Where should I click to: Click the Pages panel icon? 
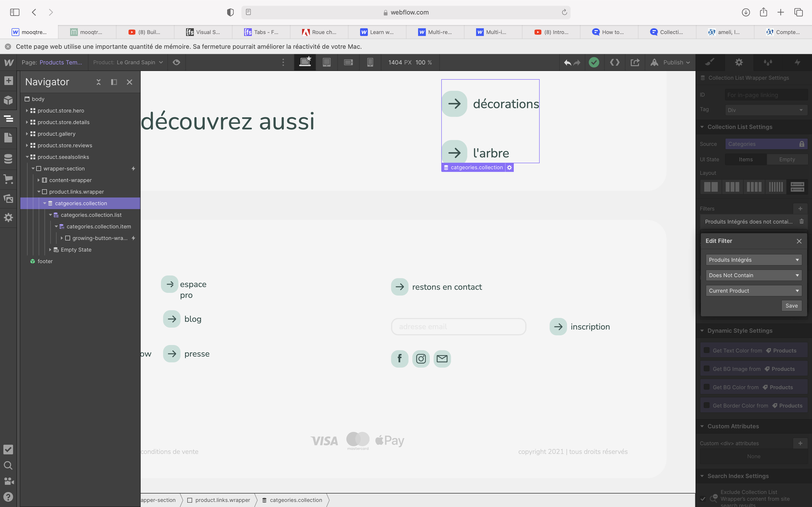pos(8,137)
